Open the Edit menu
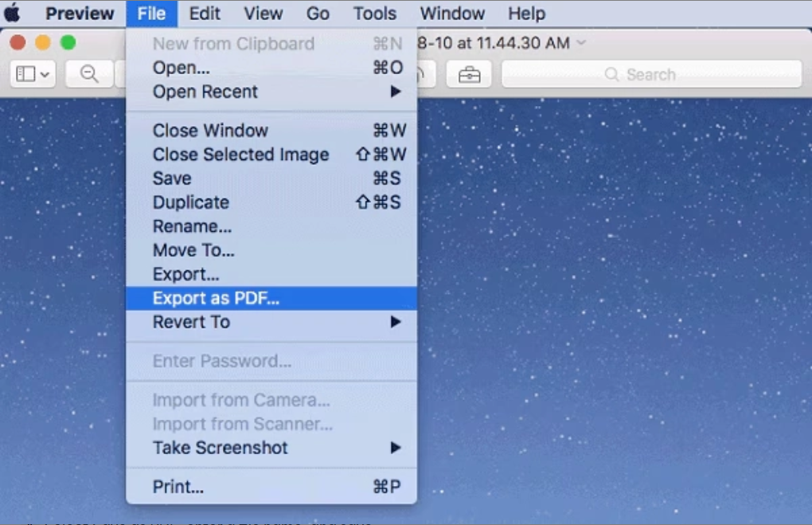 point(204,13)
